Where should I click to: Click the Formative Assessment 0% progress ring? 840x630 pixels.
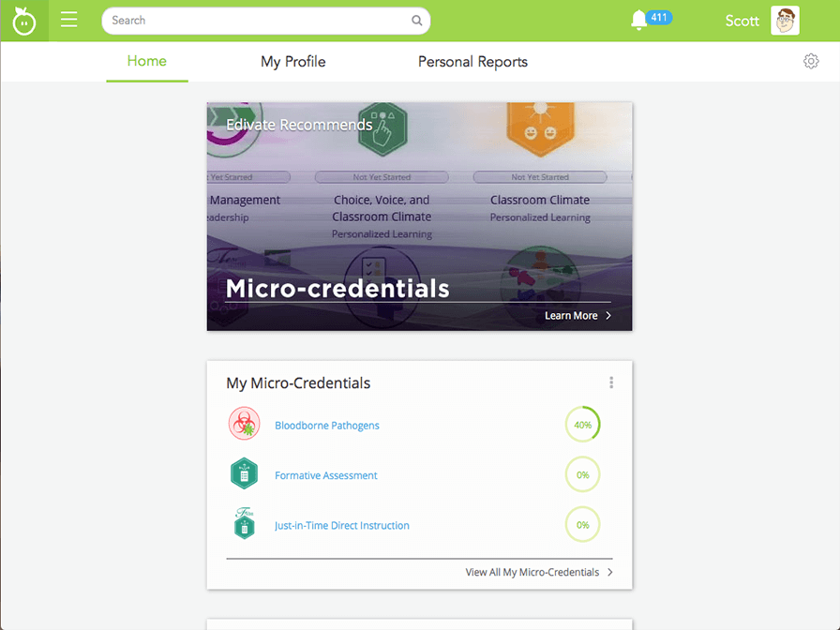583,474
